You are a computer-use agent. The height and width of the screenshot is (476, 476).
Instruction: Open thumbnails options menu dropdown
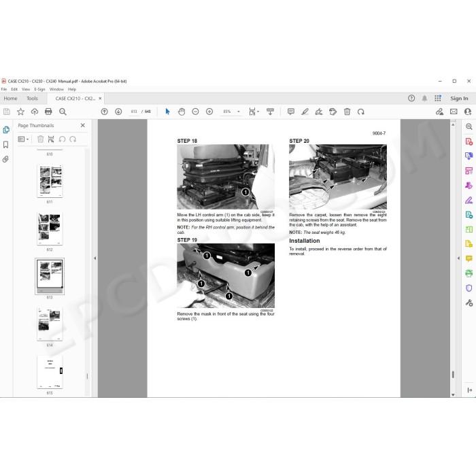point(23,139)
